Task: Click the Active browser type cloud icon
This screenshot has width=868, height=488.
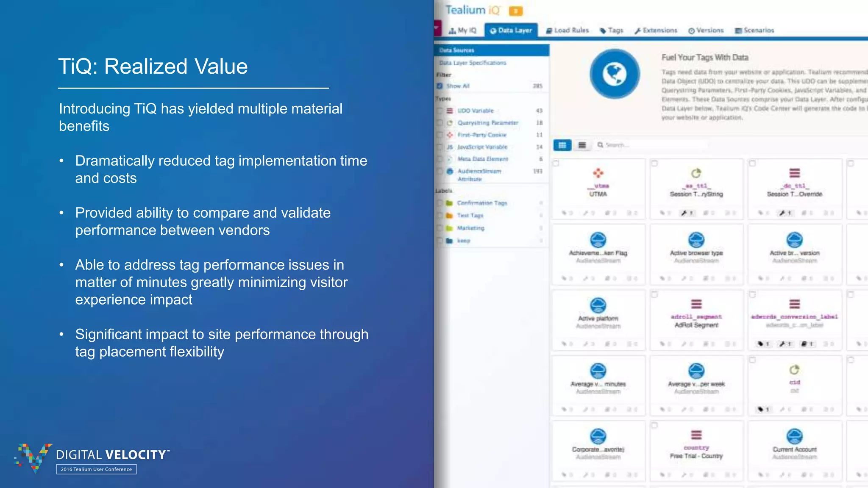Action: 696,240
